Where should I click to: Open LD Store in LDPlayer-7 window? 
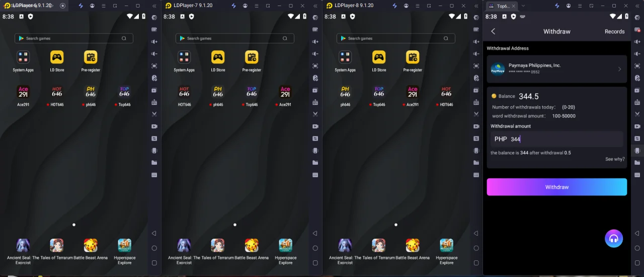[x=218, y=57]
